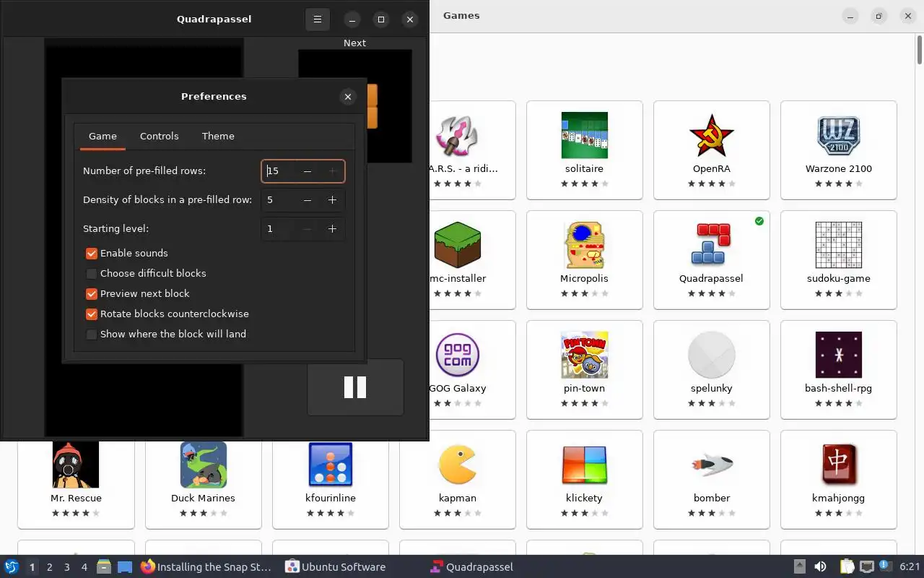Select the klickety game icon
The width and height of the screenshot is (924, 578).
coord(585,465)
